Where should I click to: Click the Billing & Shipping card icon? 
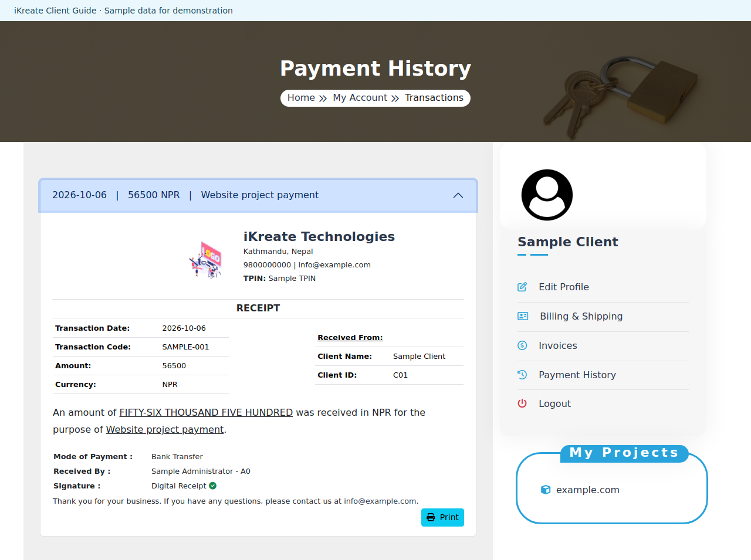pyautogui.click(x=523, y=316)
